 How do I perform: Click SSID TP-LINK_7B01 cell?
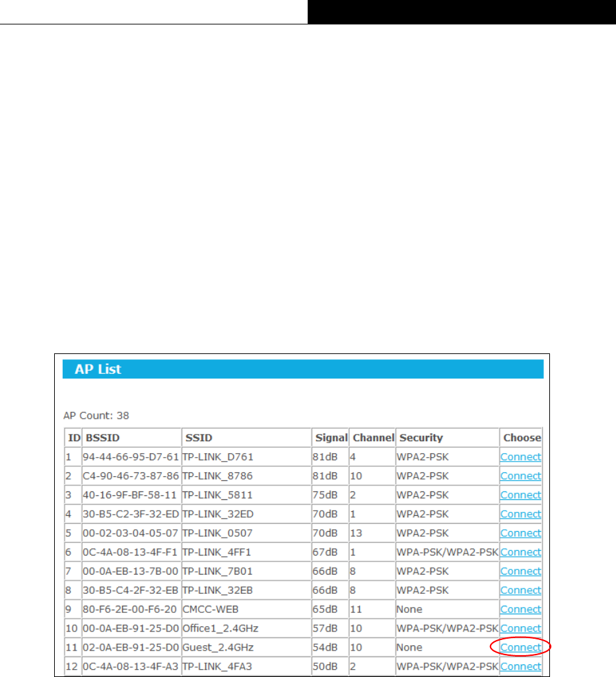pyautogui.click(x=246, y=571)
